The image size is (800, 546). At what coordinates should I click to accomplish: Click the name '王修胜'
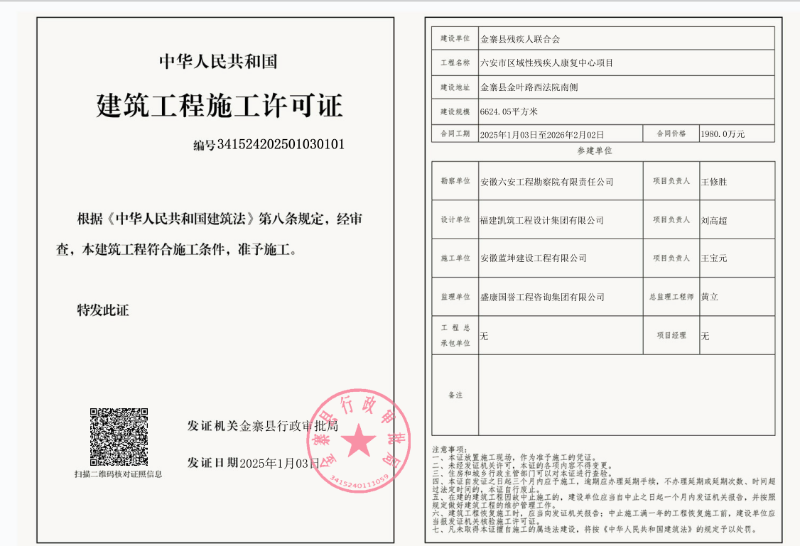pos(714,182)
